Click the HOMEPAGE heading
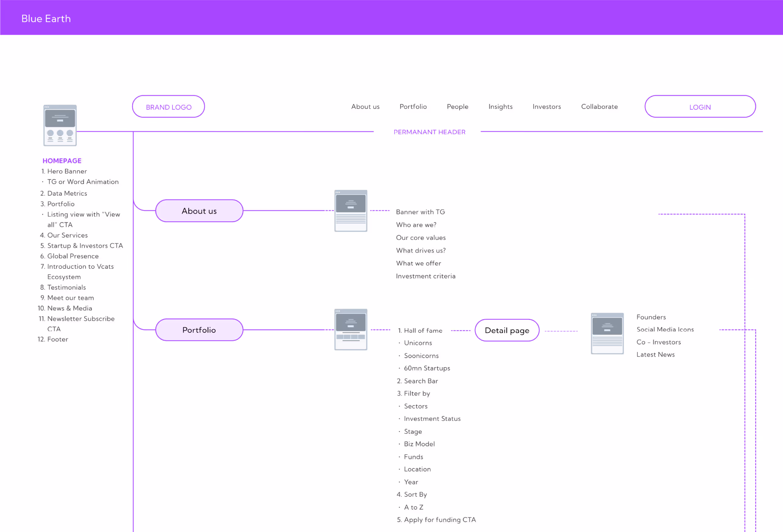The image size is (783, 532). [x=62, y=161]
